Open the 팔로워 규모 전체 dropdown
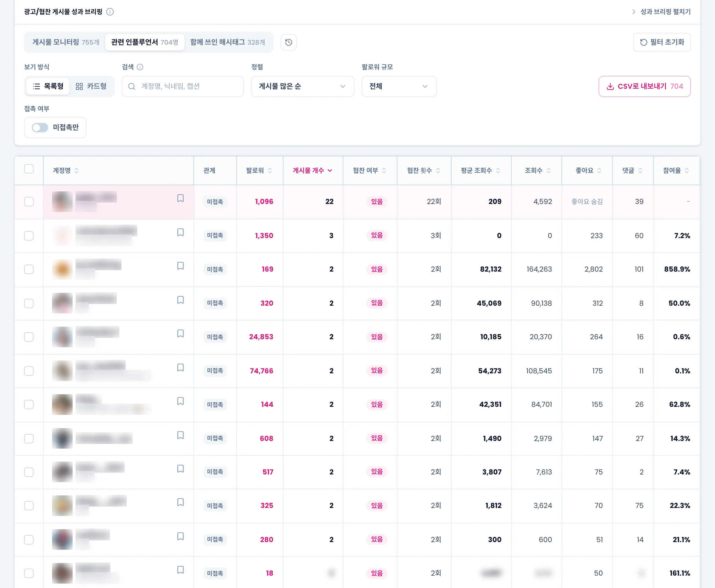The image size is (715, 588). pos(399,86)
